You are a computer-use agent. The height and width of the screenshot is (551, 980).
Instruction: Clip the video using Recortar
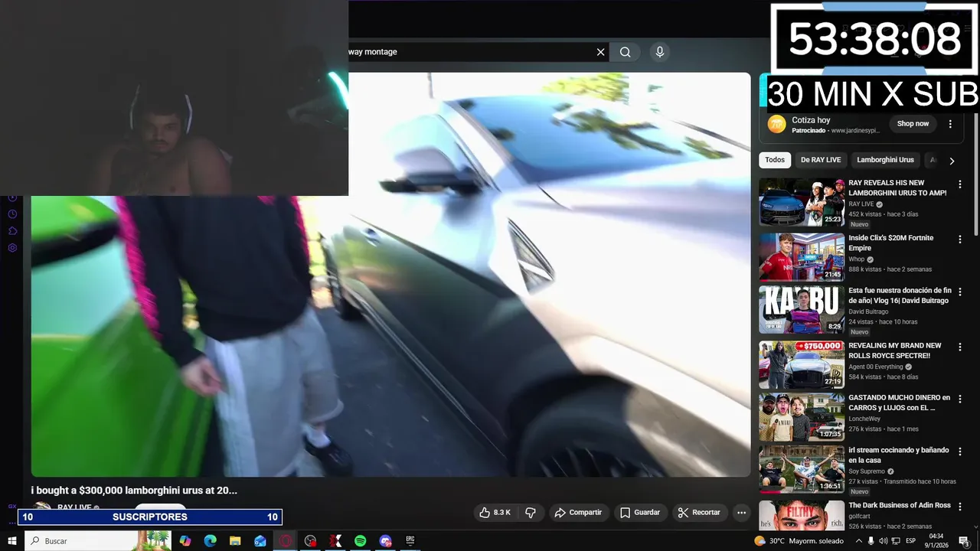pyautogui.click(x=700, y=513)
